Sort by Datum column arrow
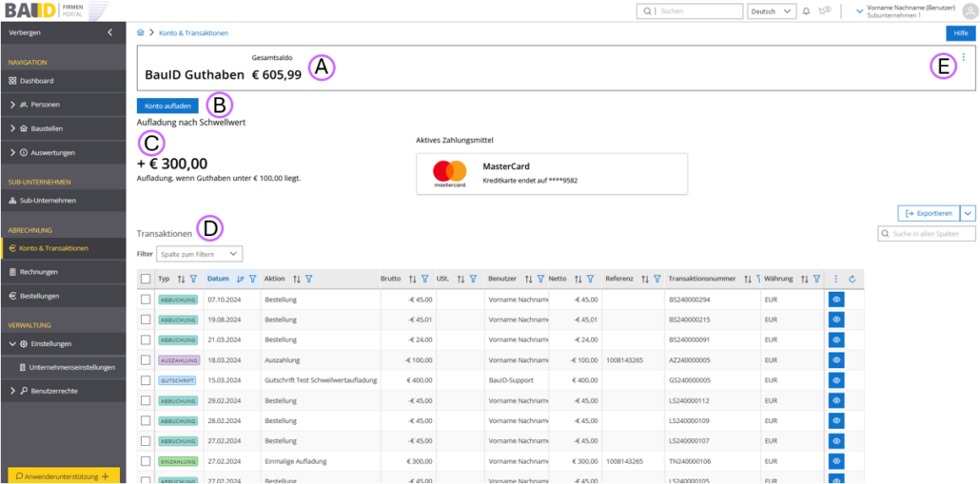Image resolution: width=980 pixels, height=484 pixels. [x=240, y=280]
